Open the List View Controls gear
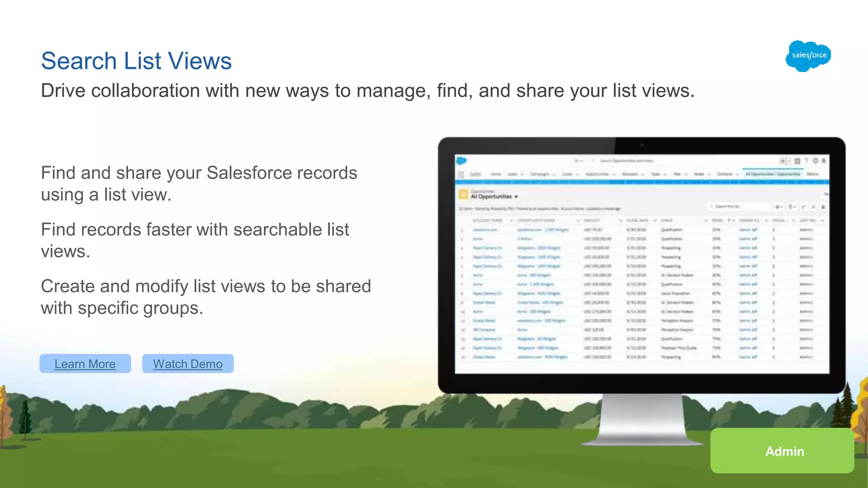 coord(779,207)
